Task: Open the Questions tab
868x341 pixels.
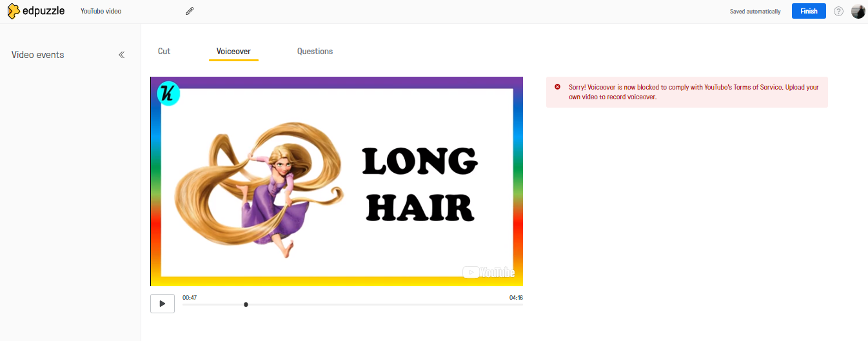Action: pyautogui.click(x=315, y=51)
